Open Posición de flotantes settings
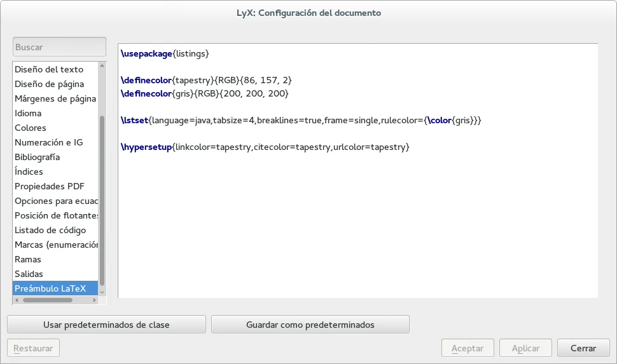This screenshot has width=617, height=364. click(56, 215)
